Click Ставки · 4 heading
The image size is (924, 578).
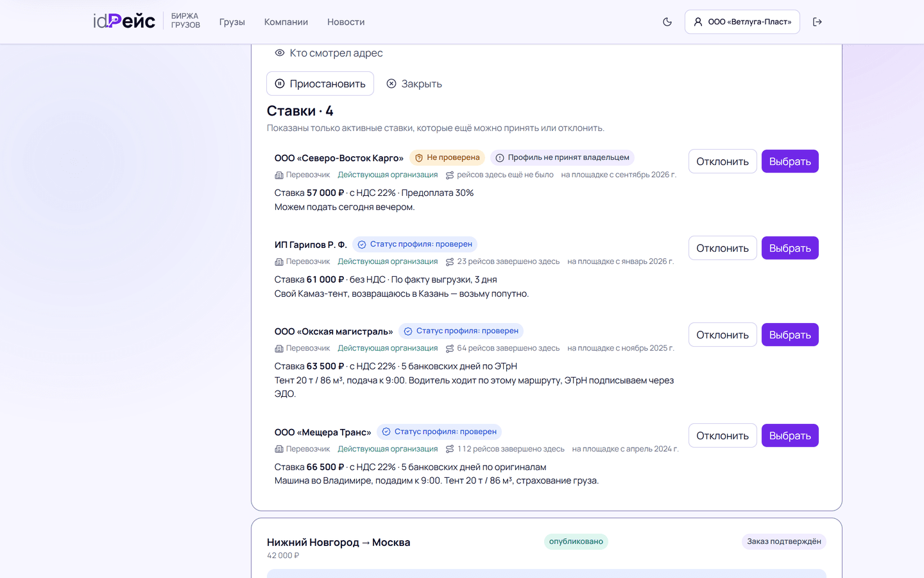coord(300,111)
